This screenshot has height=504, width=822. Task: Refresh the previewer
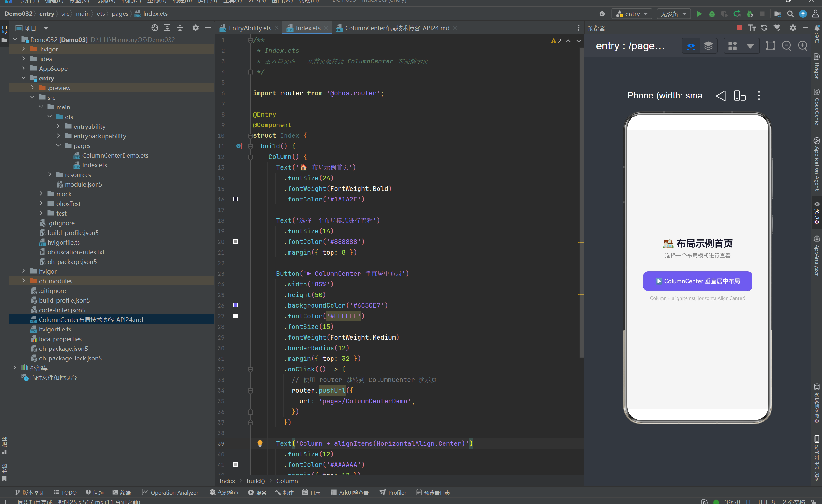click(x=764, y=28)
